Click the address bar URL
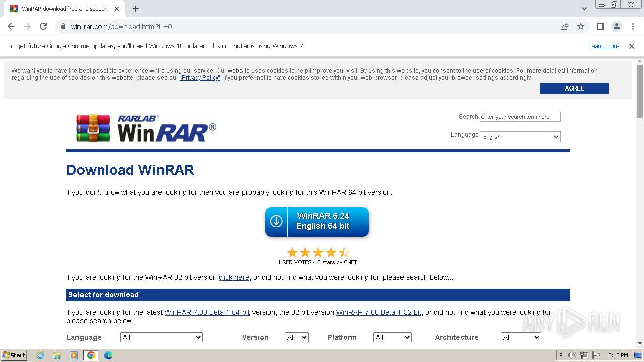The height and width of the screenshot is (362, 644). pos(121,27)
